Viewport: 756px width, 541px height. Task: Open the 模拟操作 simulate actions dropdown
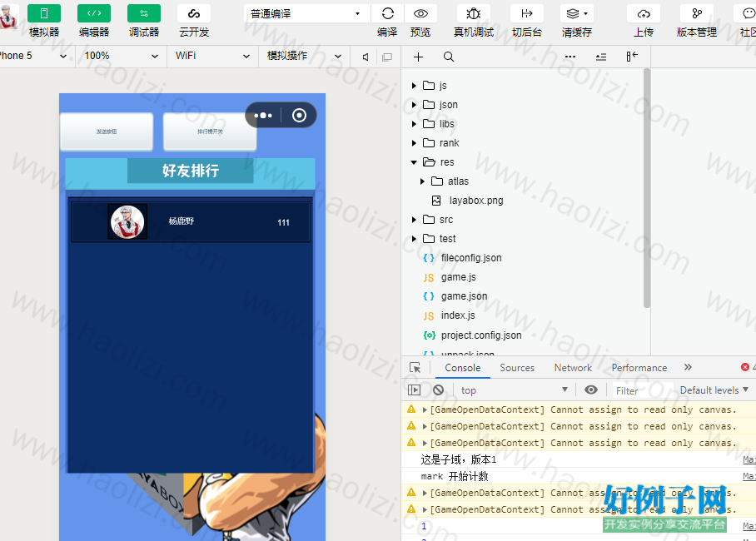[304, 56]
